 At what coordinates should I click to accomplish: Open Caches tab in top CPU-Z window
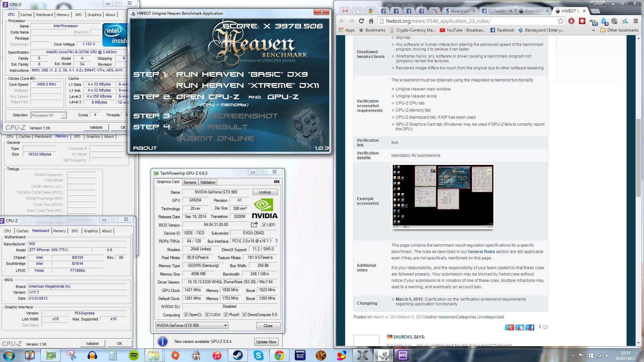[x=26, y=15]
